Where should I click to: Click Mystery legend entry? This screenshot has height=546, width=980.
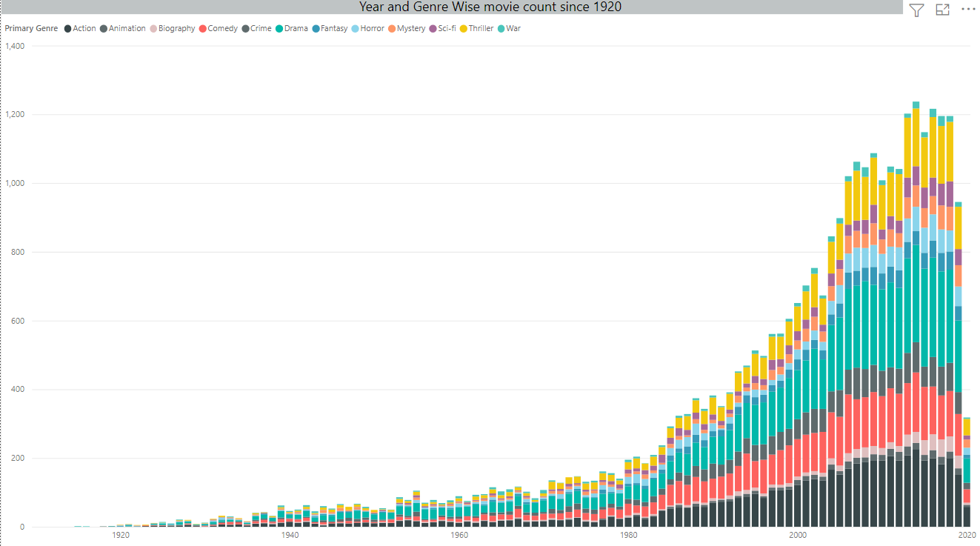coord(407,28)
